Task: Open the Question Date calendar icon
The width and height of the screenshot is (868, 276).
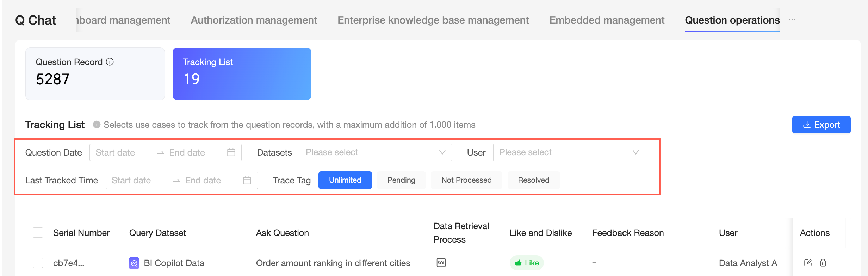Action: [231, 152]
